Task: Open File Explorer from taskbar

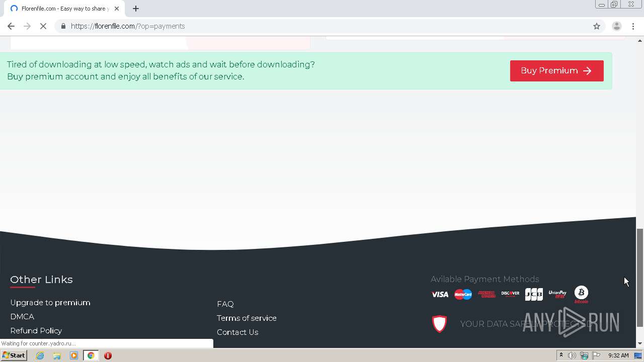Action: [57, 355]
